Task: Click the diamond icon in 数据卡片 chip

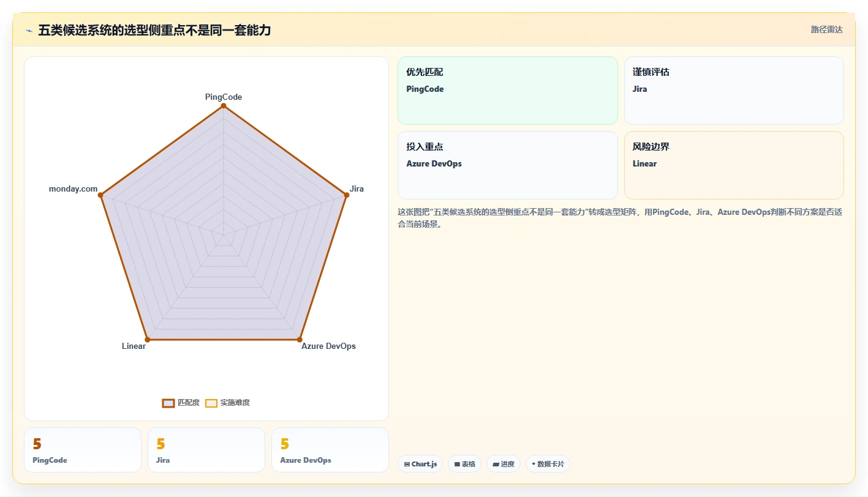Action: (534, 464)
